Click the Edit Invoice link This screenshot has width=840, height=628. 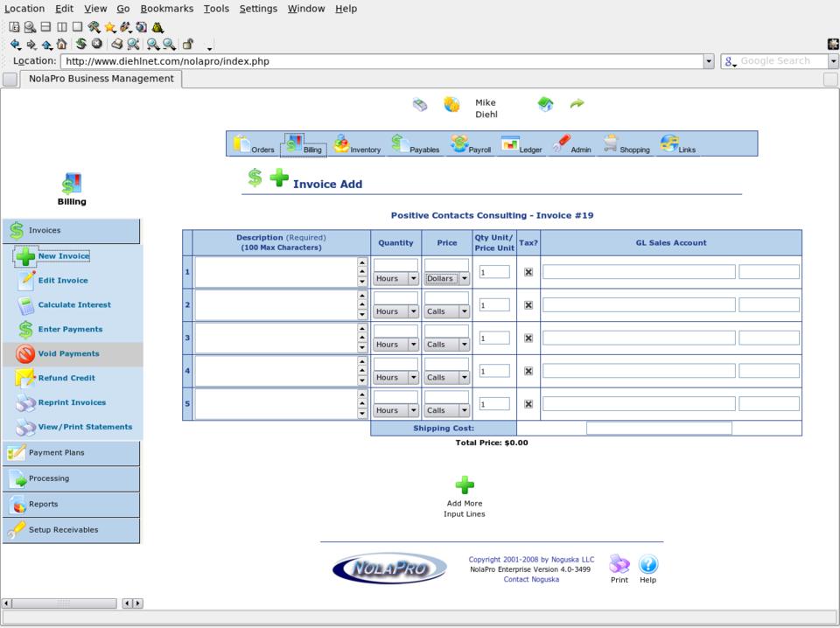pyautogui.click(x=62, y=281)
